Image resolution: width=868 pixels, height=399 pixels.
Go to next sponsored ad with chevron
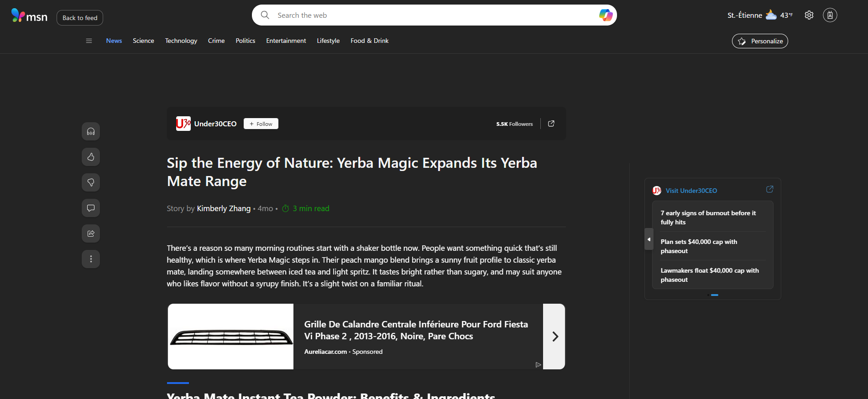tap(554, 337)
